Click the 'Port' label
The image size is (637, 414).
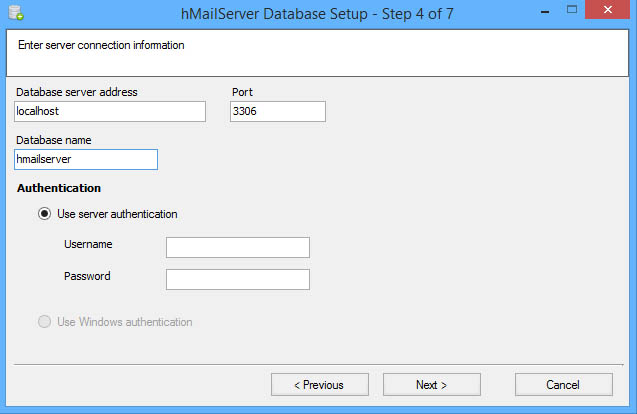243,92
